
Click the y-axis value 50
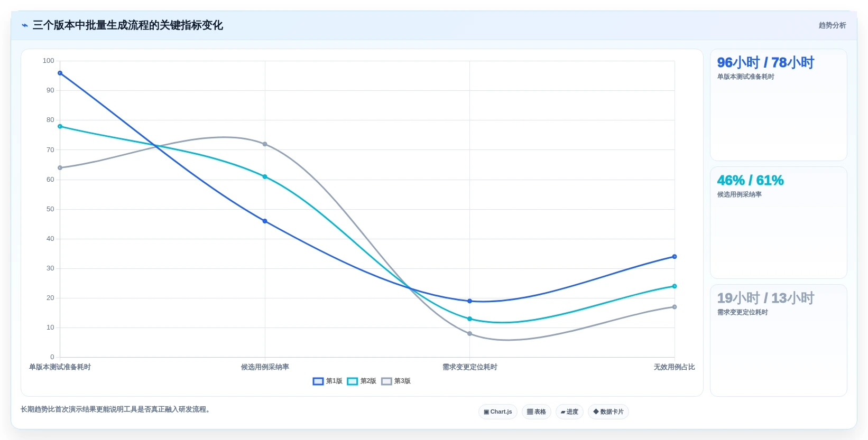point(50,209)
